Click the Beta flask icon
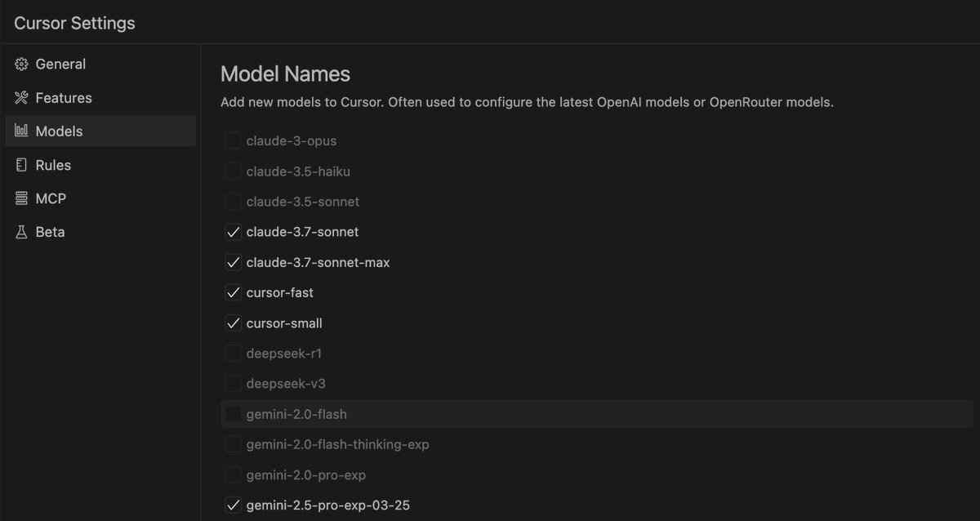 21,232
